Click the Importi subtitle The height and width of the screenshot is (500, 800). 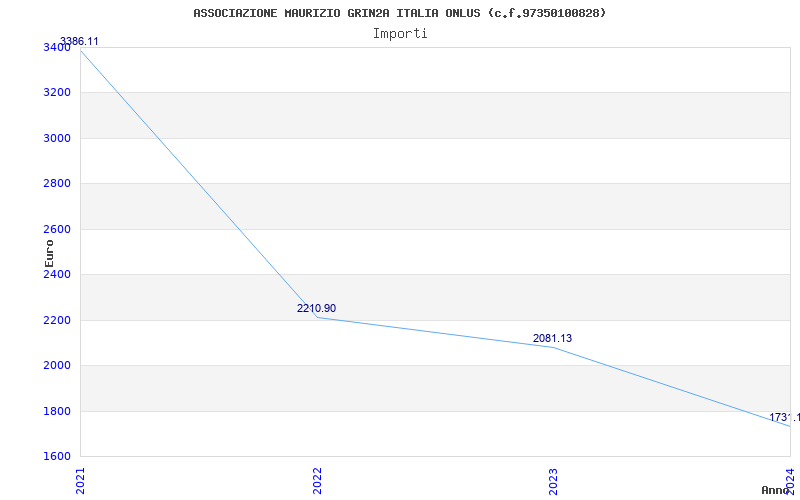[x=400, y=34]
